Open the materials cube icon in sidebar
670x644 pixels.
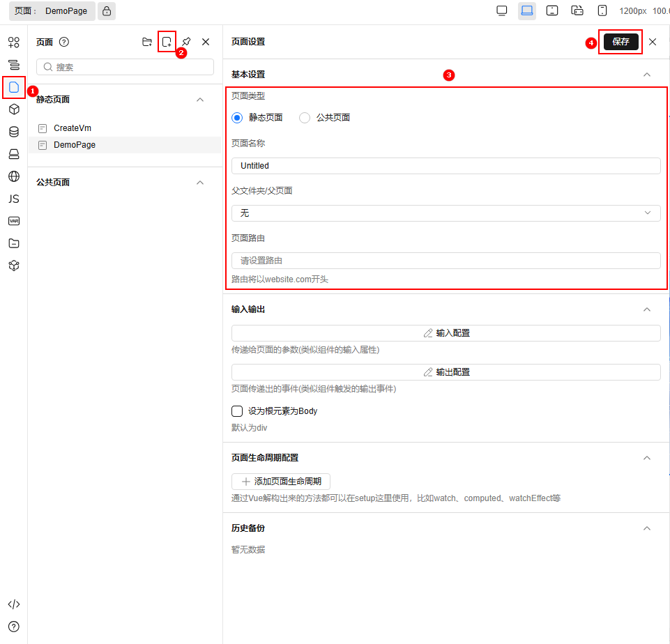pos(13,109)
